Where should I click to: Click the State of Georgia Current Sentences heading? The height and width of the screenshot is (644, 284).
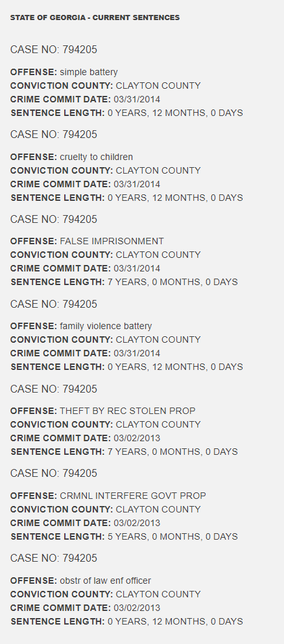[x=95, y=17]
